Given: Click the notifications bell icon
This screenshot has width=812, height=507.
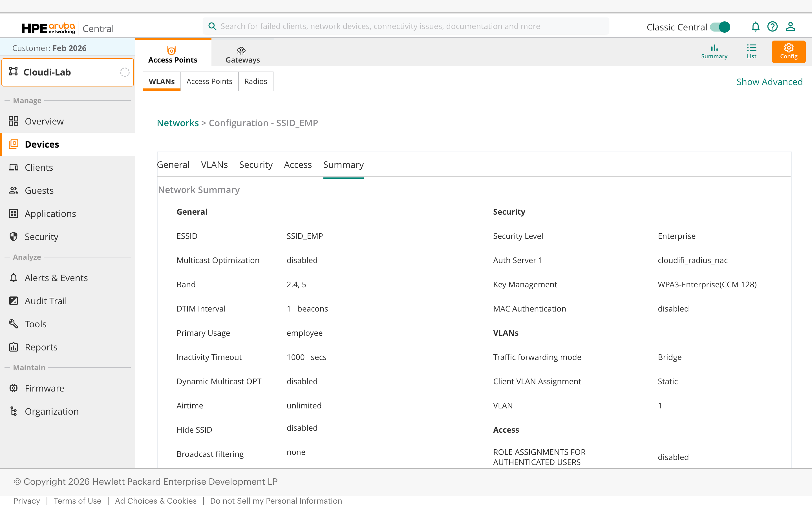Looking at the screenshot, I should [755, 26].
